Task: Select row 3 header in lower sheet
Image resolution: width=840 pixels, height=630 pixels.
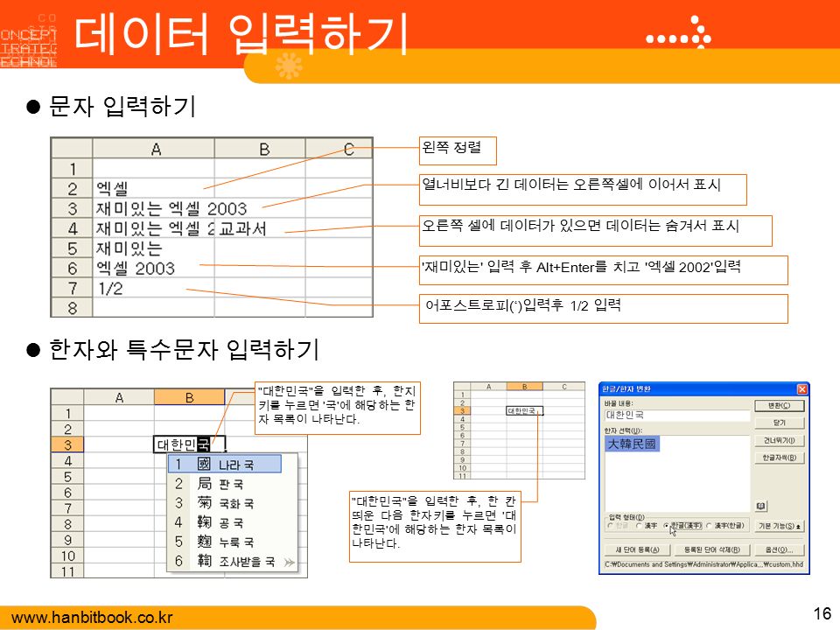Action: click(x=67, y=444)
